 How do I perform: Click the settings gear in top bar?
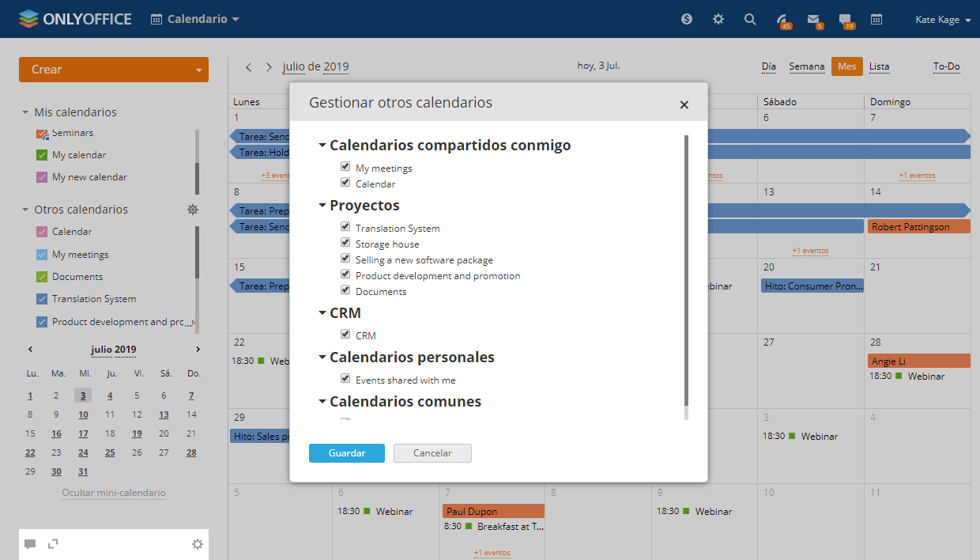pyautogui.click(x=718, y=19)
